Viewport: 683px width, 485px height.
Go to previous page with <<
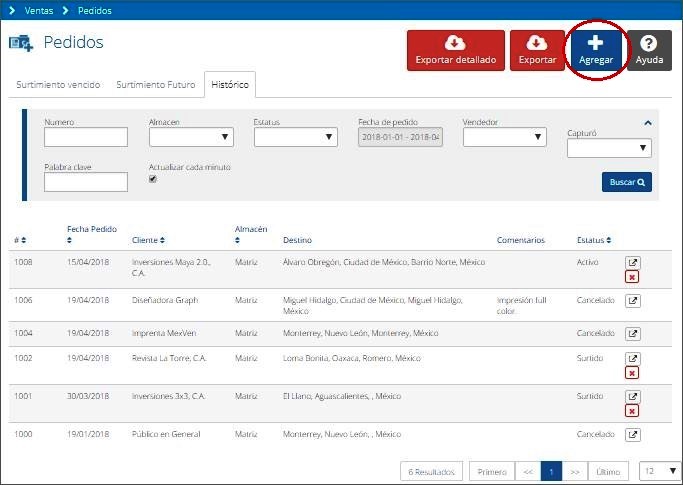point(528,471)
